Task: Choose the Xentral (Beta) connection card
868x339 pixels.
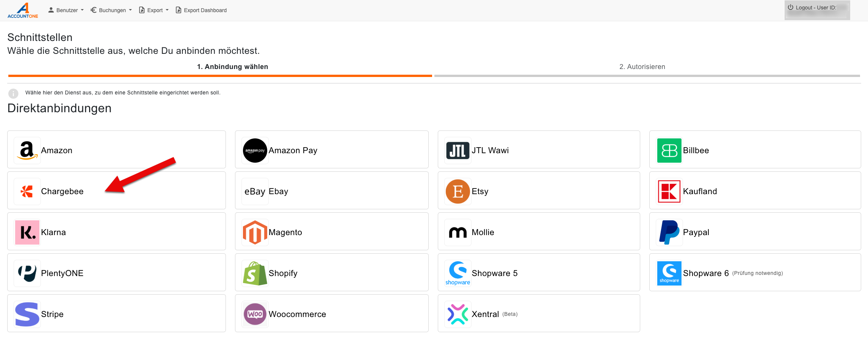Action: 538,314
